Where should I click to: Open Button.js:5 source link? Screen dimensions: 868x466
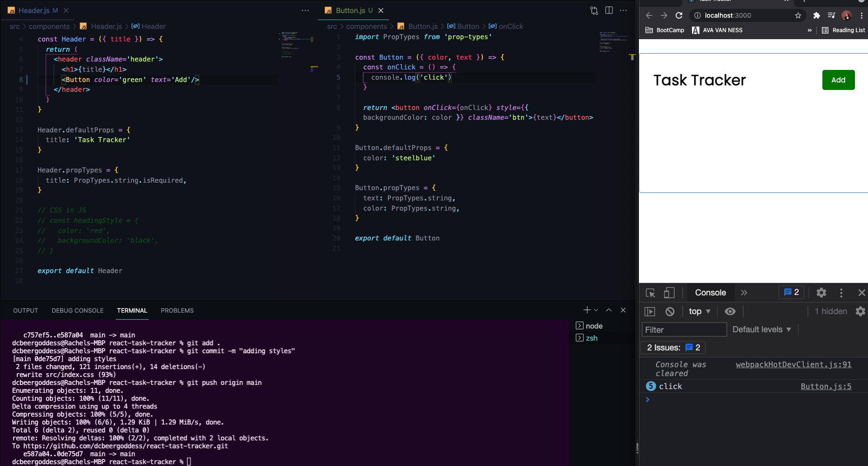click(x=826, y=386)
